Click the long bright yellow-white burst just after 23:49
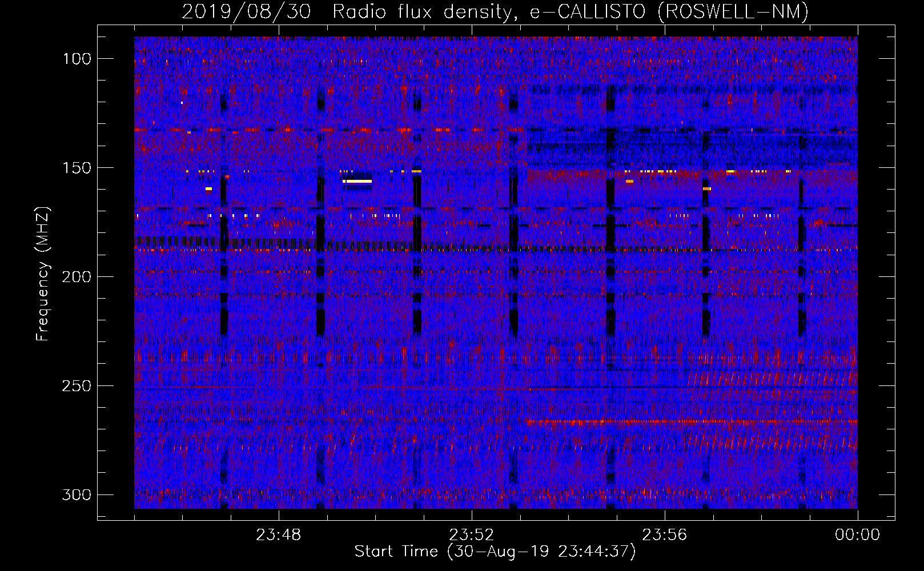 358,182
